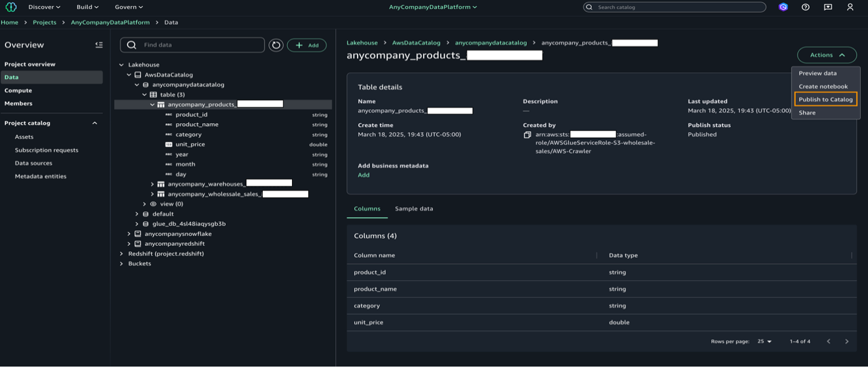Collapse the Project catalog section
Image resolution: width=868 pixels, height=369 pixels.
point(95,123)
